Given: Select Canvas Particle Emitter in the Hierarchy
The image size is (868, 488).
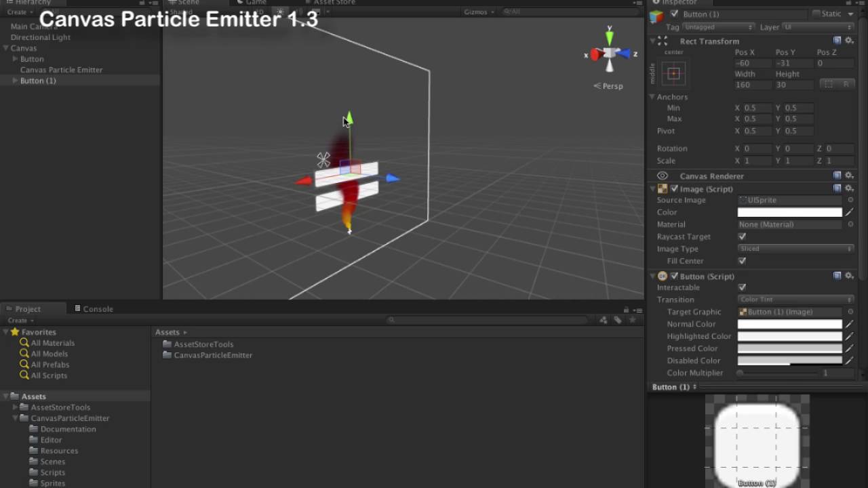Looking at the screenshot, I should point(62,69).
